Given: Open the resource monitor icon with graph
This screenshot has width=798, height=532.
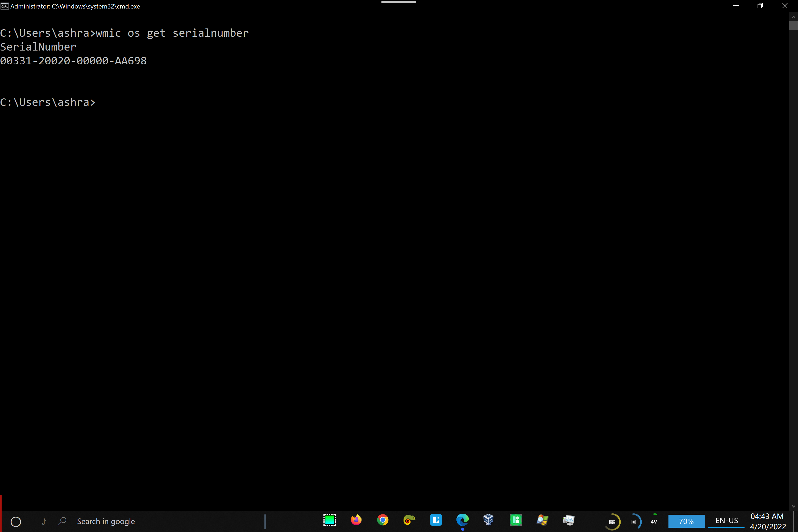Looking at the screenshot, I should click(x=569, y=520).
